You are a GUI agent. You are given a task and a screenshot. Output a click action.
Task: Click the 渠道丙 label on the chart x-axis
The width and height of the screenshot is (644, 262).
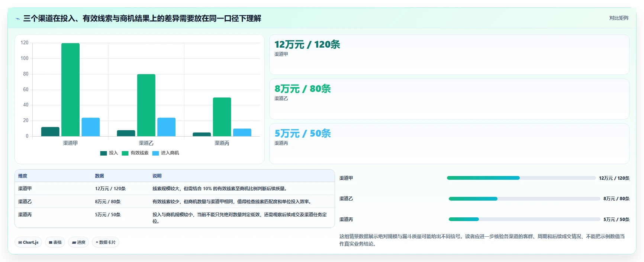click(x=222, y=143)
